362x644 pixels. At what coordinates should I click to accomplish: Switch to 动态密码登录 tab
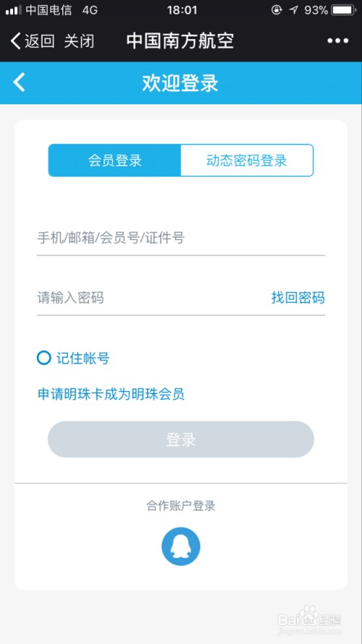coord(247,160)
